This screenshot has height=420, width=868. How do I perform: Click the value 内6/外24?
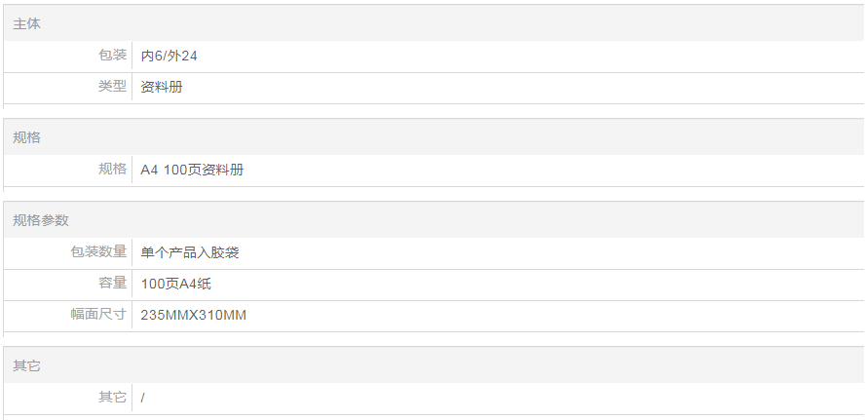coord(170,57)
